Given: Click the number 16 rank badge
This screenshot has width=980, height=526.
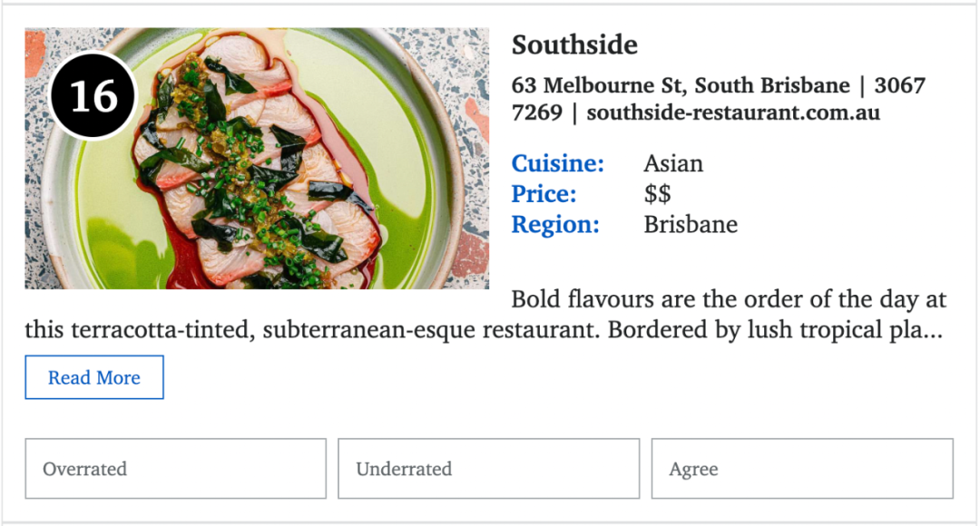Looking at the screenshot, I should [x=93, y=95].
